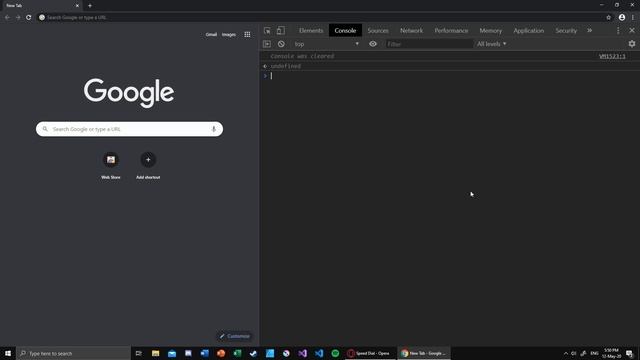Expand more DevTools tabs chevron

[589, 31]
